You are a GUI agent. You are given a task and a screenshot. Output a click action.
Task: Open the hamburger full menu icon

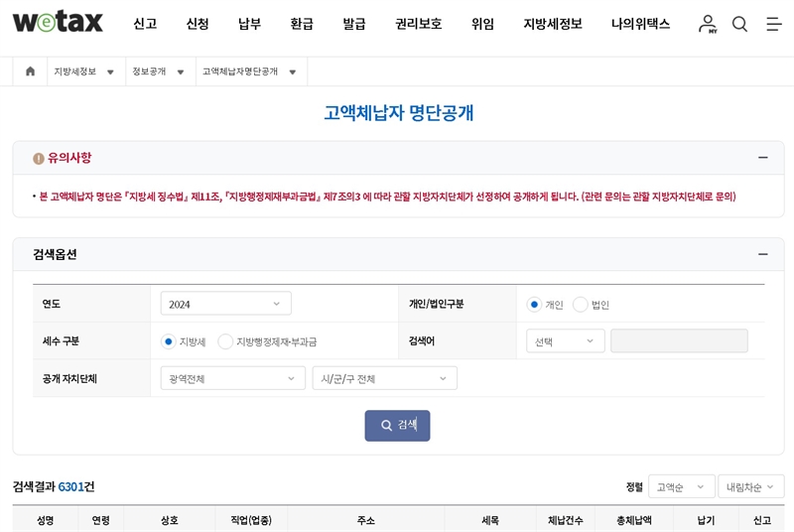[773, 24]
